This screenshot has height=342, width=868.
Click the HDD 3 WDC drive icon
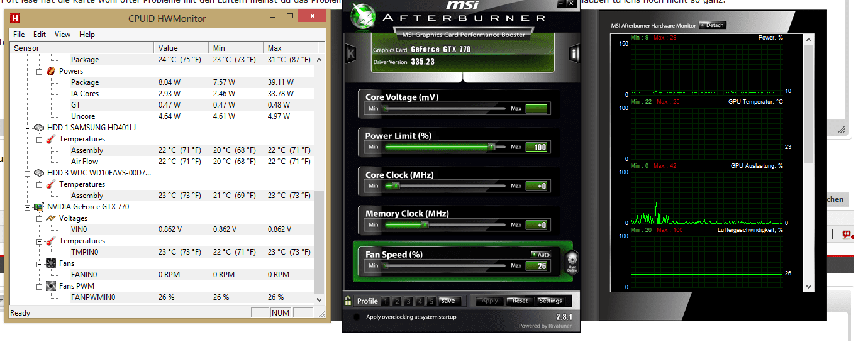(x=39, y=173)
